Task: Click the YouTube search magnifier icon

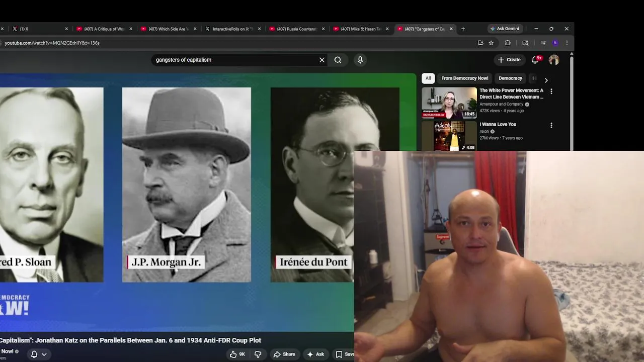Action: 338,60
